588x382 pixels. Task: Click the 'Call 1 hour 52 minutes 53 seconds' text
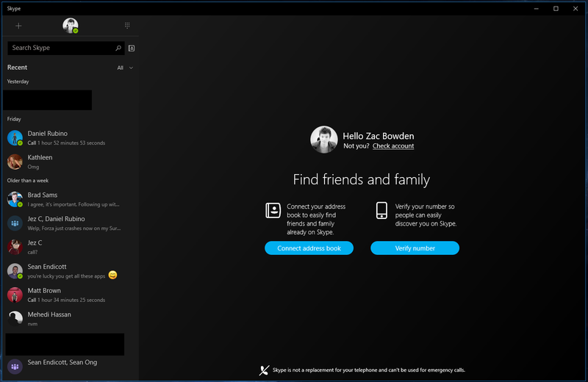66,143
